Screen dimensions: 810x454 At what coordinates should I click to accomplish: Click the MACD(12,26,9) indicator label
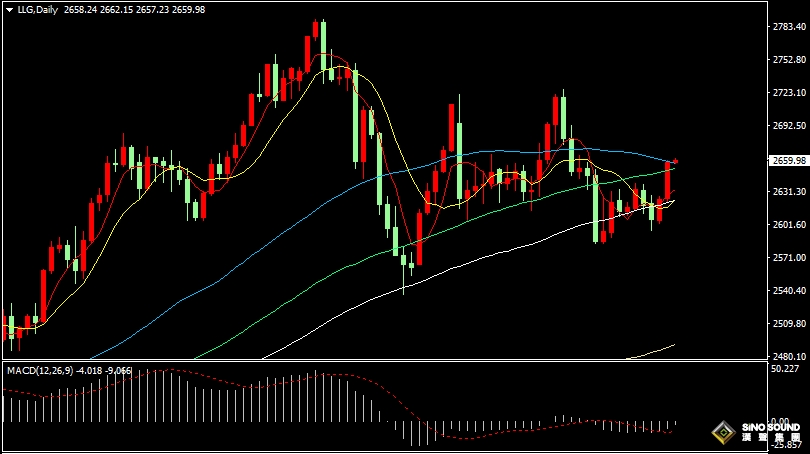40,370
